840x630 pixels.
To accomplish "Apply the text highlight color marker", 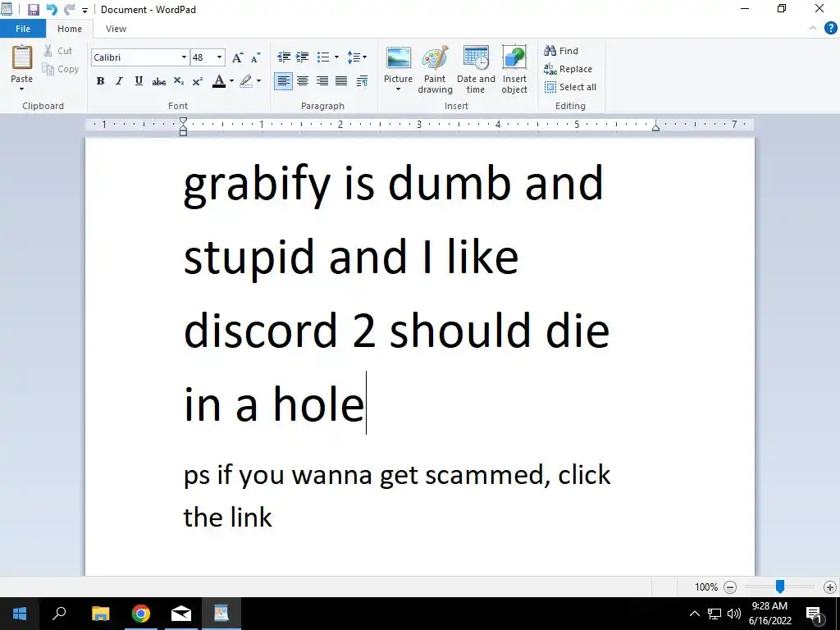I will [246, 81].
